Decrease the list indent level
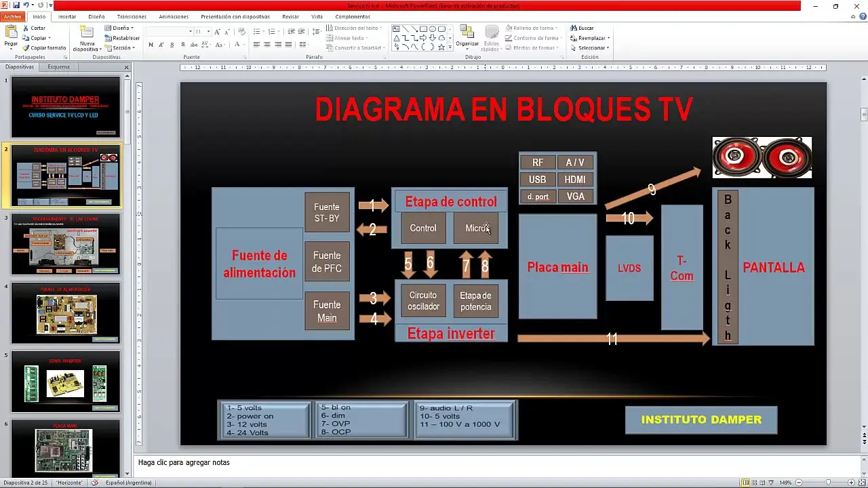Viewport: 868px width, 488px height. 291,32
